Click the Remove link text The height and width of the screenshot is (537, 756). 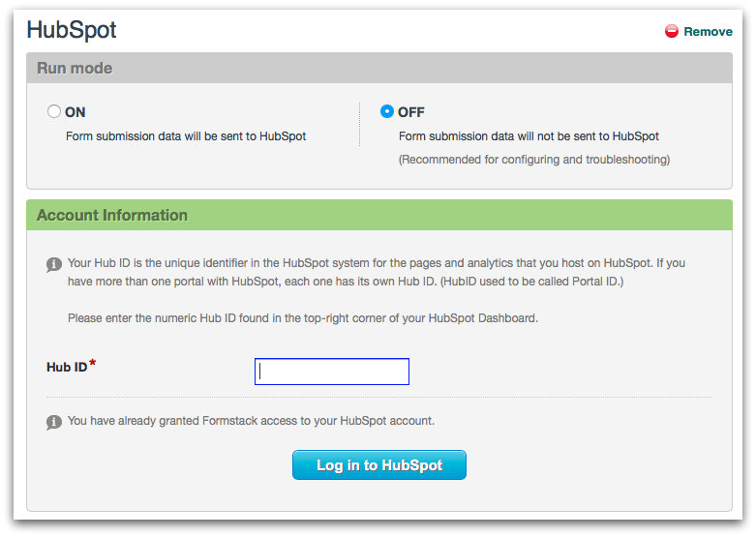click(708, 32)
